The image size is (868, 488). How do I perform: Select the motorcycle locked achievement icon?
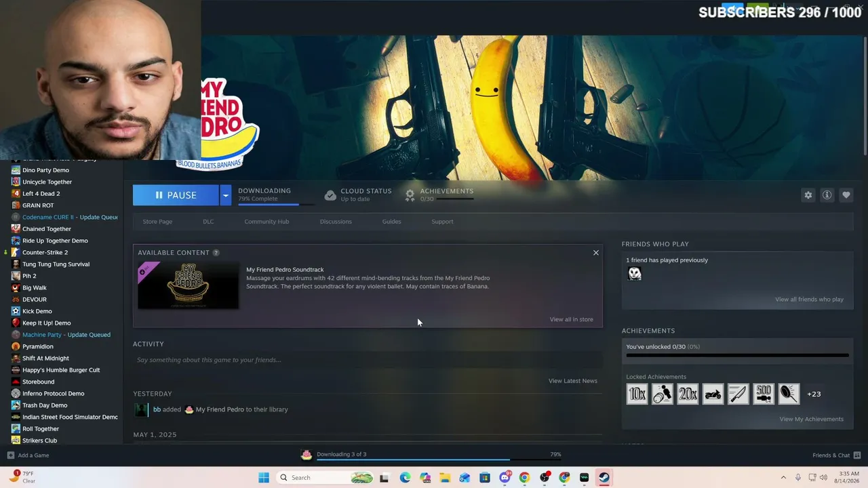713,394
